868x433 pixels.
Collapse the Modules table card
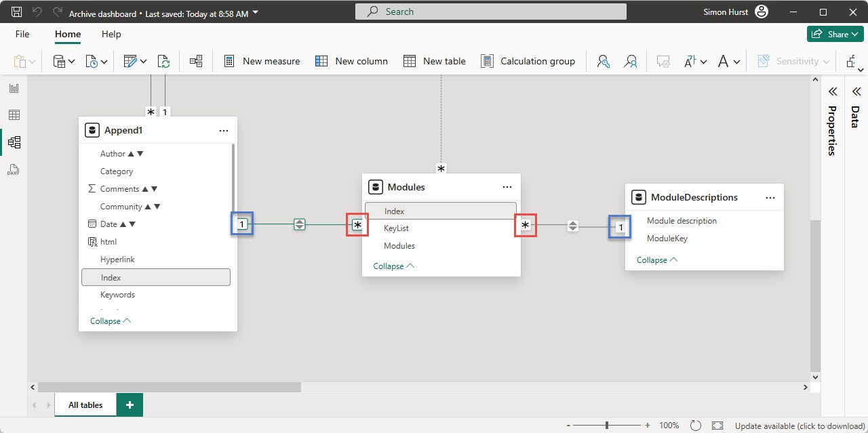392,266
